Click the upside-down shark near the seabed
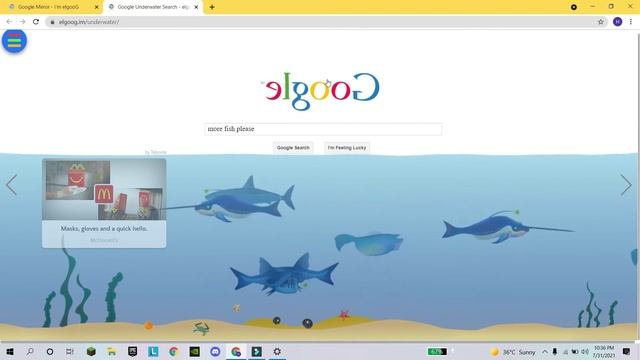640x360 pixels. point(284,274)
